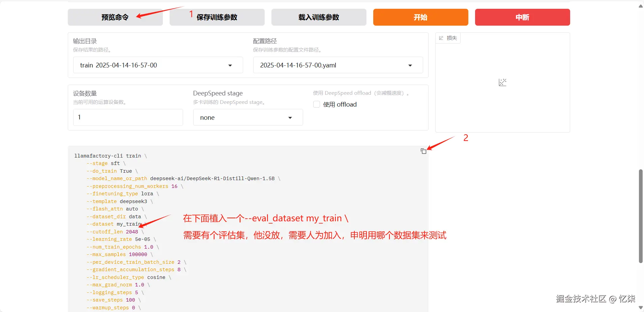Click the '--template deepseek3' line

[120, 201]
